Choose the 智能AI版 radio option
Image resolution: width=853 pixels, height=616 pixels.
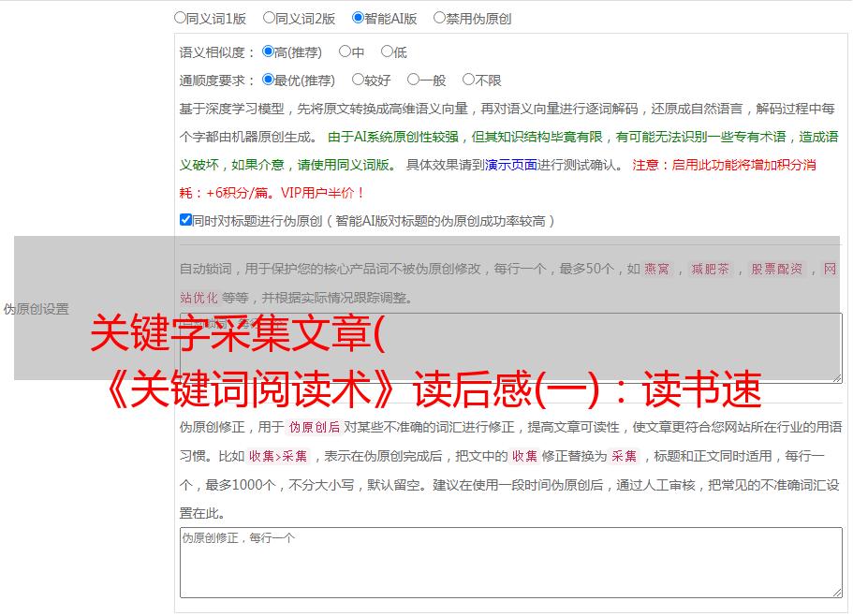click(358, 18)
